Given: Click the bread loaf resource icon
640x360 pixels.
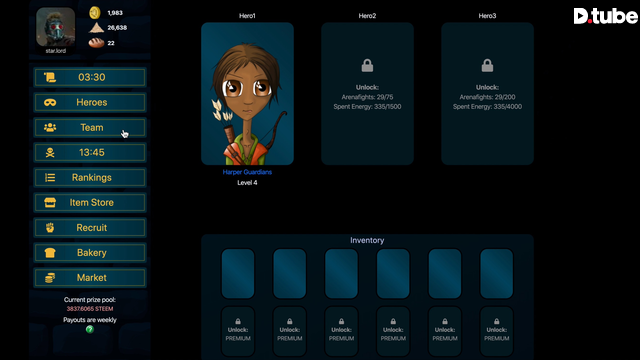Looking at the screenshot, I should (x=96, y=43).
